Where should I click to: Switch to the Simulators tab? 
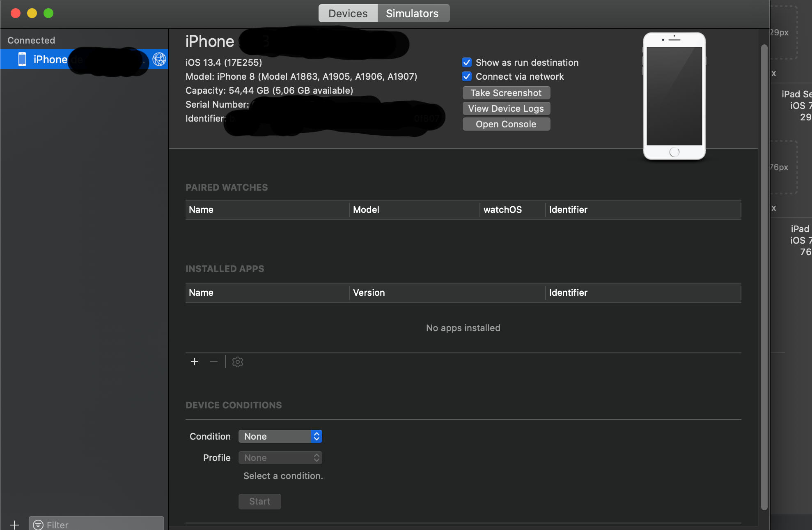412,13
